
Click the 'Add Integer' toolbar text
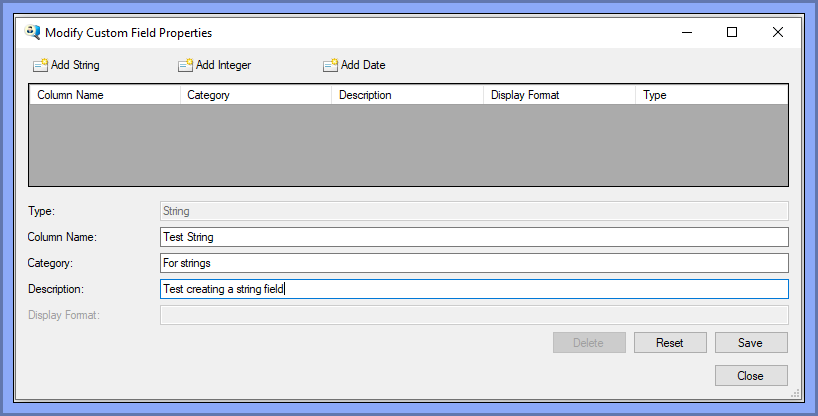click(223, 65)
